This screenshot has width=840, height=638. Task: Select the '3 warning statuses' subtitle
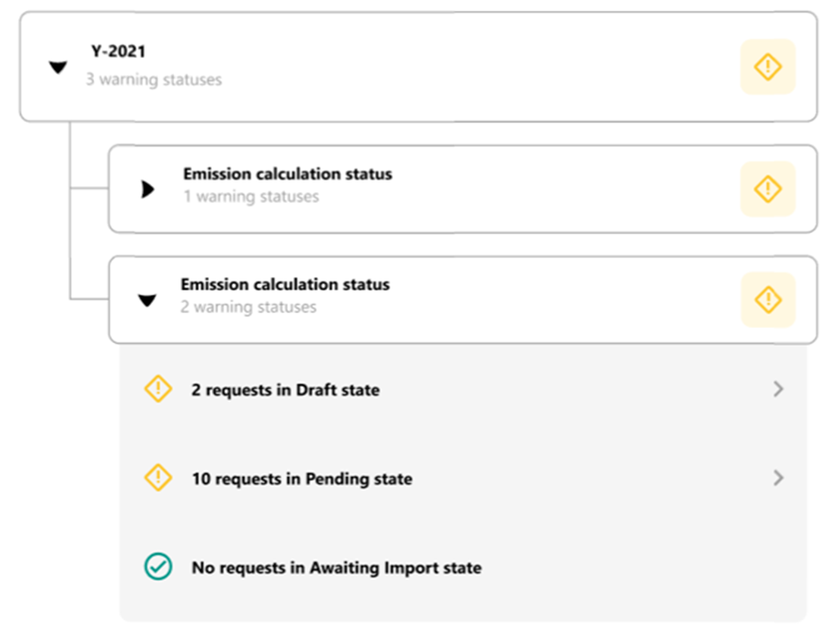[154, 80]
